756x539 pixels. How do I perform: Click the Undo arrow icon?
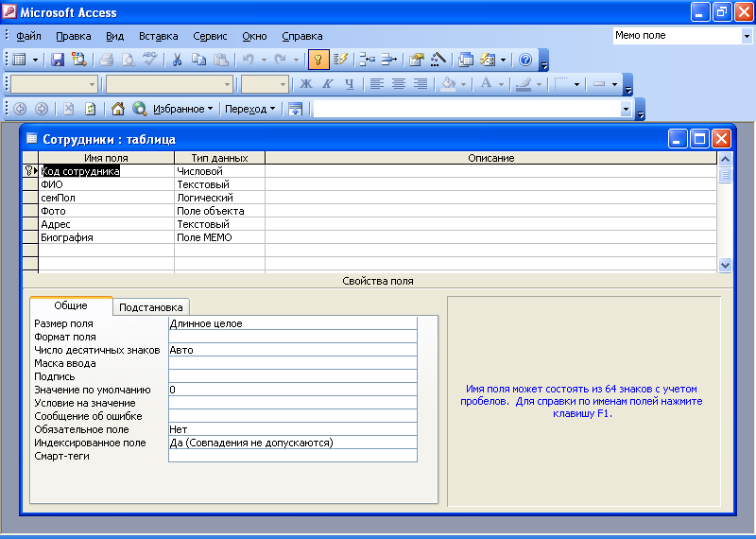pos(249,60)
